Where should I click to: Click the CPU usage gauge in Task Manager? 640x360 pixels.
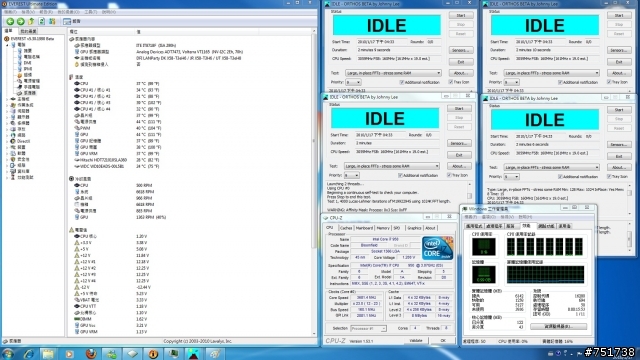pyautogui.click(x=484, y=247)
